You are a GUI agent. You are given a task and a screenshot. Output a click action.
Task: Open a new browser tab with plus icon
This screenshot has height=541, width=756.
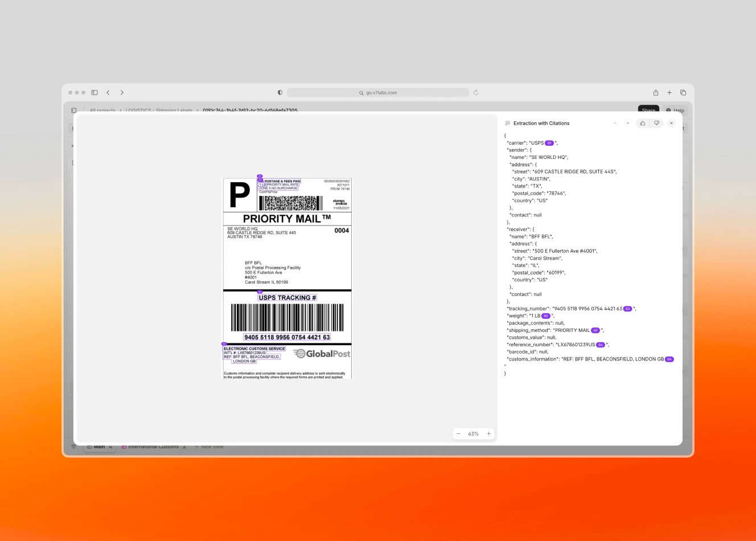(x=669, y=92)
